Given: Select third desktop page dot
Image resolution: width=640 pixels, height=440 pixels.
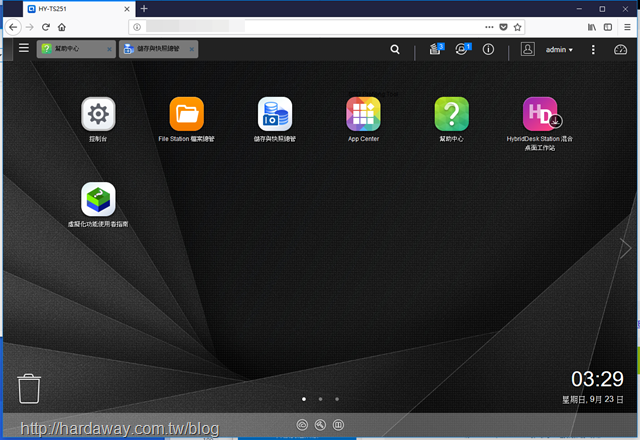Looking at the screenshot, I should pos(337,399).
